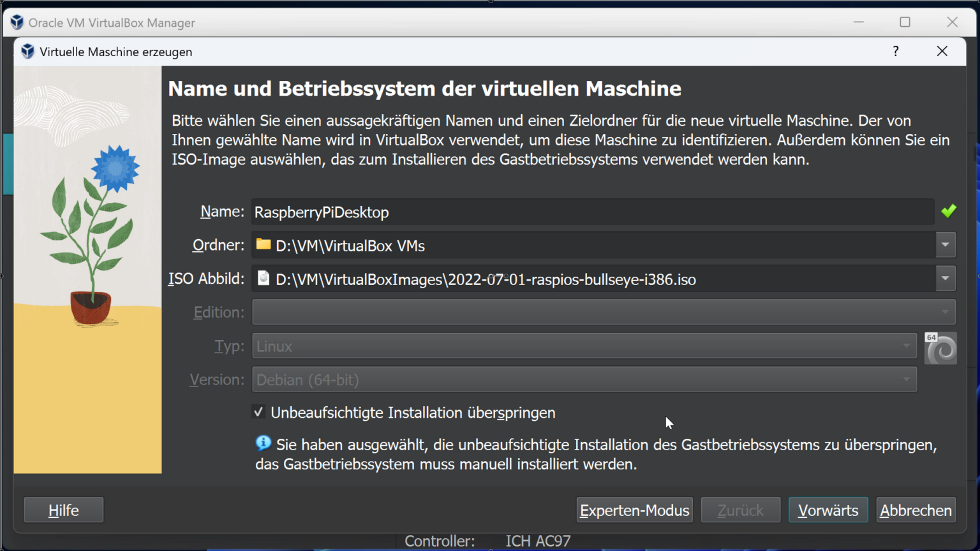Click the VirtualBox icon in the dialog title bar

pyautogui.click(x=27, y=52)
